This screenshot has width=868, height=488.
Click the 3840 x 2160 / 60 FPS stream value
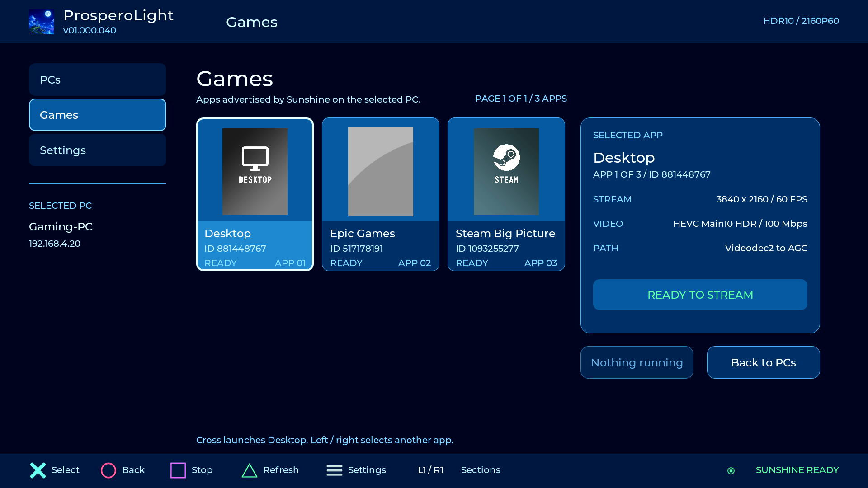762,199
